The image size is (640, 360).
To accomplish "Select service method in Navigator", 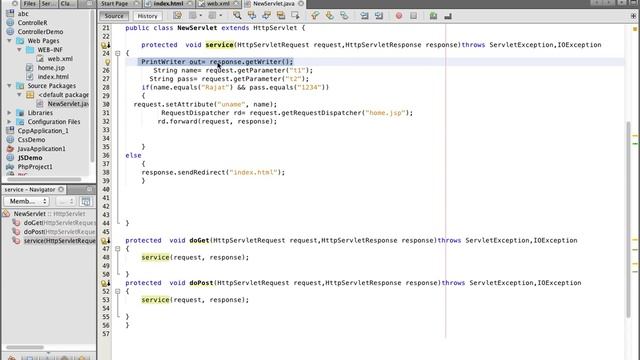I will coord(59,241).
